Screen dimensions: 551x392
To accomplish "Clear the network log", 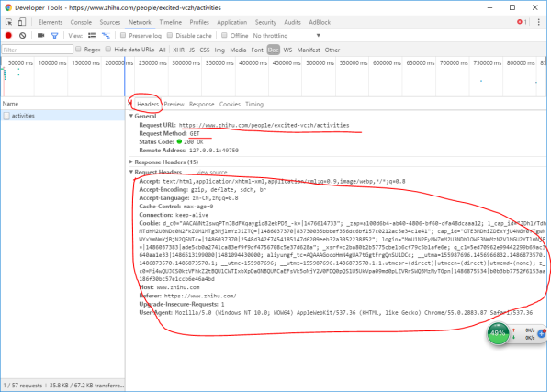I will (x=20, y=35).
